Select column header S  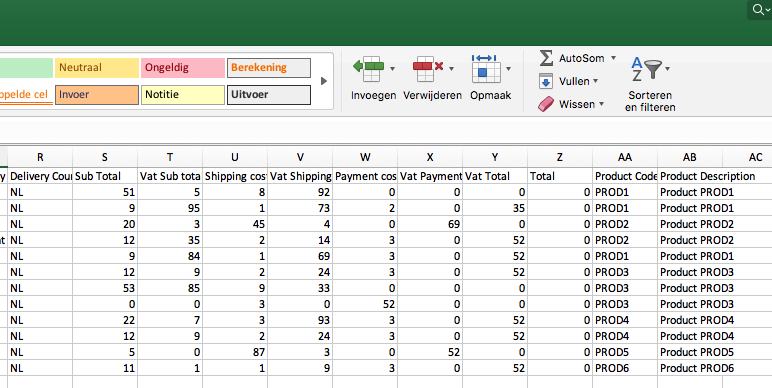click(105, 158)
